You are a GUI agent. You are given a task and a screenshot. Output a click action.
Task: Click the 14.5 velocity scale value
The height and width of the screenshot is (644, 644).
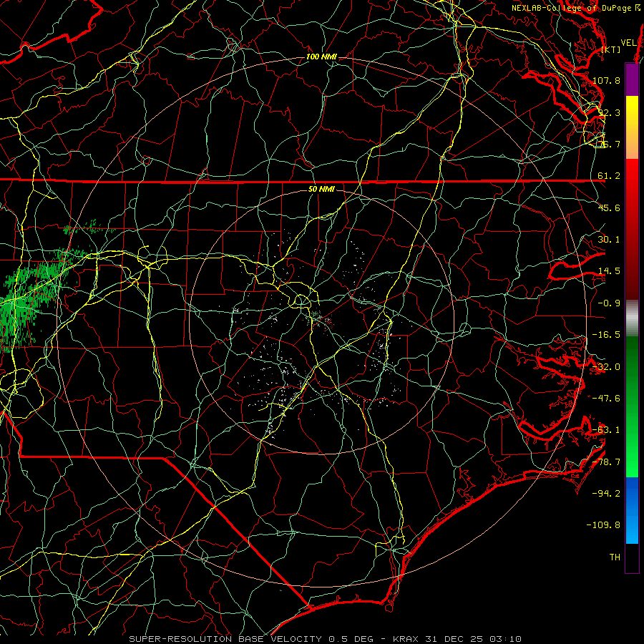609,271
